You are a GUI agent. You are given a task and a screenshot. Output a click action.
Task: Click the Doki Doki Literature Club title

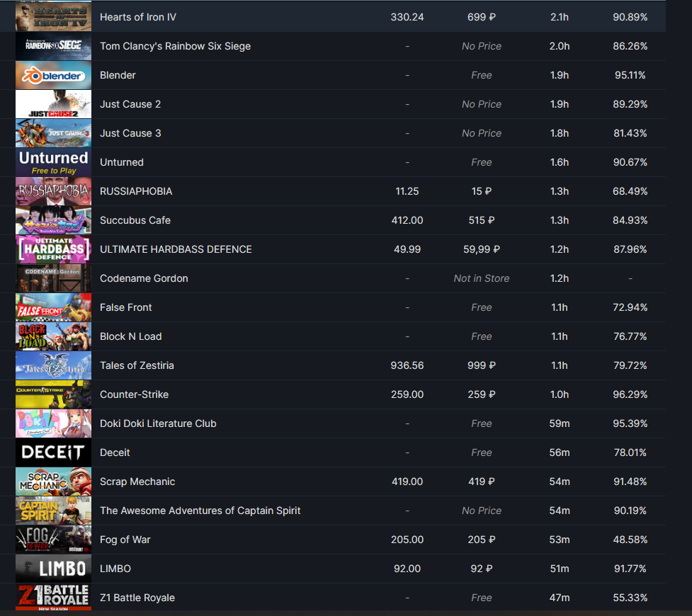click(x=158, y=423)
